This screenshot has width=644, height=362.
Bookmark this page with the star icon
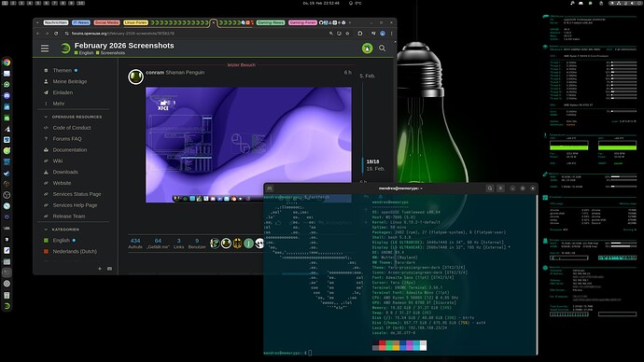[x=347, y=34]
